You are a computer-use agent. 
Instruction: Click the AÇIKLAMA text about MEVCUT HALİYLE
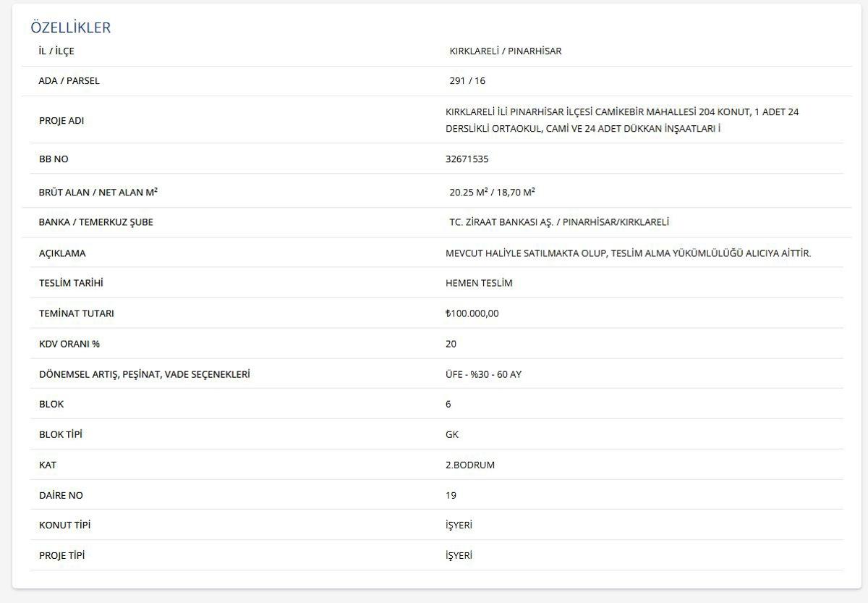(x=628, y=253)
